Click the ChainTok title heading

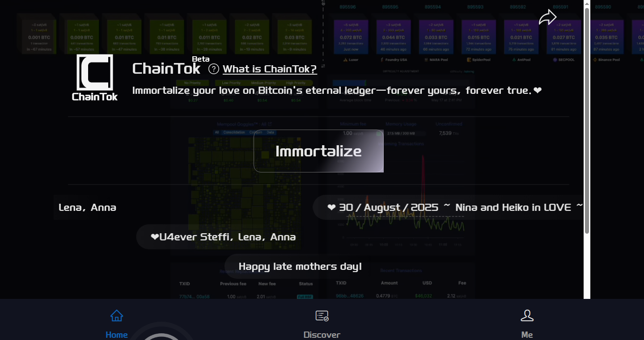[x=166, y=68]
